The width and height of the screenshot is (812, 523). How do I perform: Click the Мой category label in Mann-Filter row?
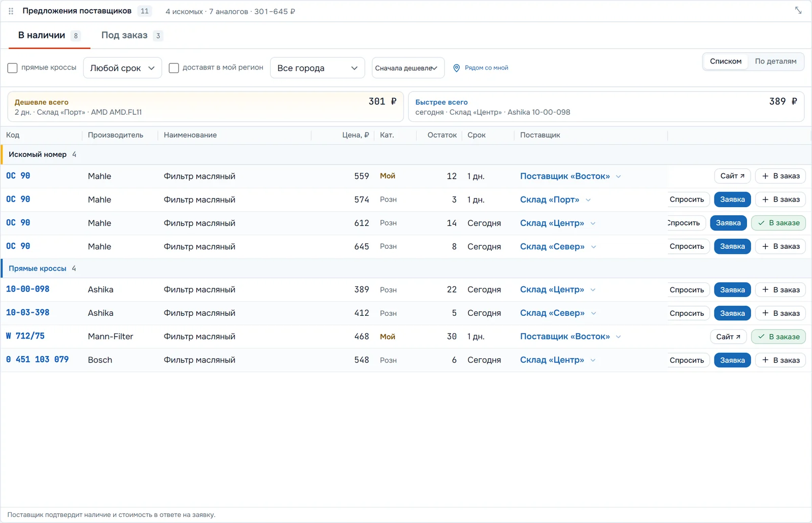pos(388,337)
